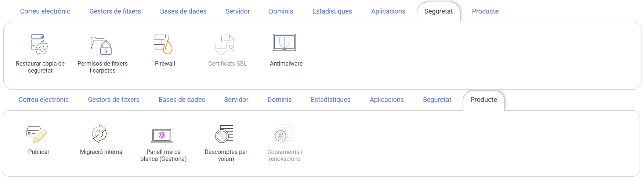This screenshot has height=177, width=644.
Task: Launch the Antimalware tool
Action: point(285,43)
